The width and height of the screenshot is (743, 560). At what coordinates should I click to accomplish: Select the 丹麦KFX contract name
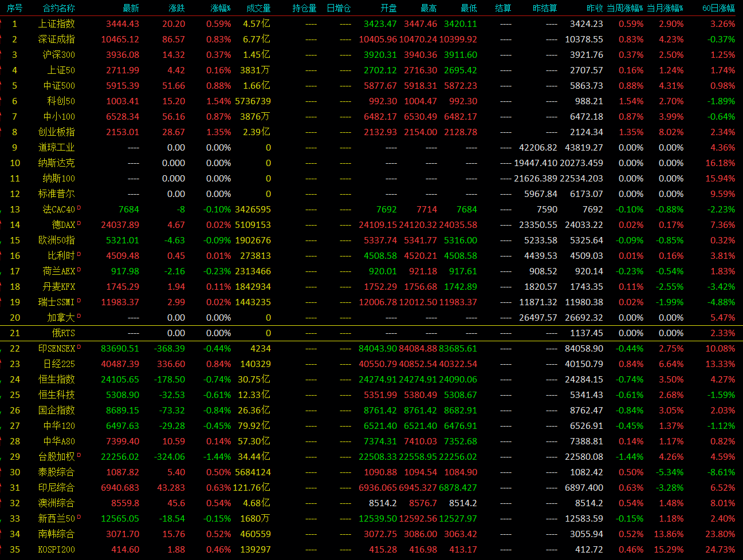pyautogui.click(x=58, y=287)
